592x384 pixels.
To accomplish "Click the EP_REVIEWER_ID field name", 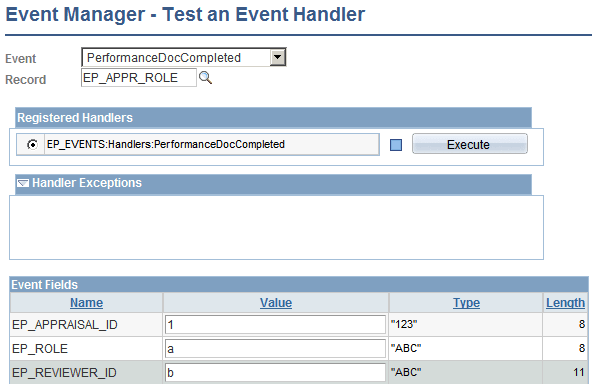I will (x=64, y=373).
